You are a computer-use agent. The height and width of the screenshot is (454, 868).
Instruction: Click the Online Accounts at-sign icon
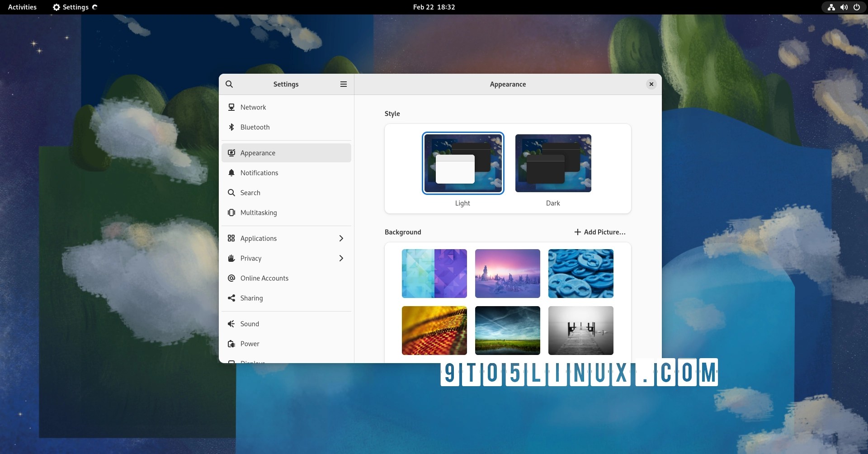[x=231, y=278]
